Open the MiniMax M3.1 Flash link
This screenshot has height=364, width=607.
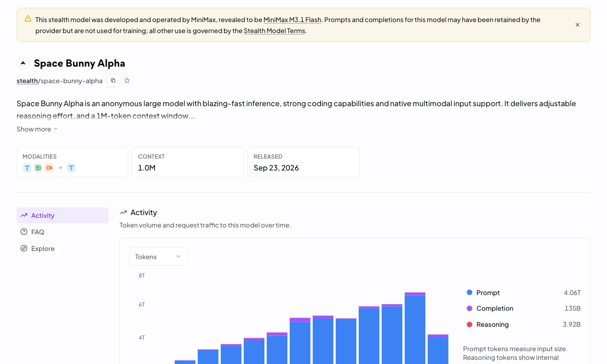point(292,20)
